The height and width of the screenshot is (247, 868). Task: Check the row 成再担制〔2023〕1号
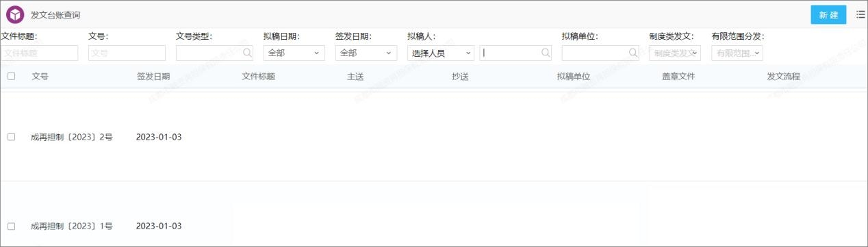tap(11, 226)
